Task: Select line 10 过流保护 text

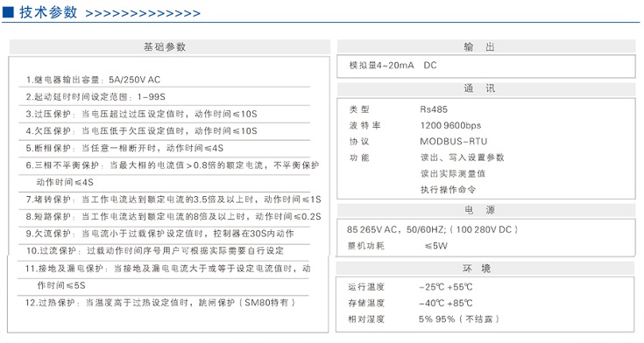Action: (x=155, y=250)
